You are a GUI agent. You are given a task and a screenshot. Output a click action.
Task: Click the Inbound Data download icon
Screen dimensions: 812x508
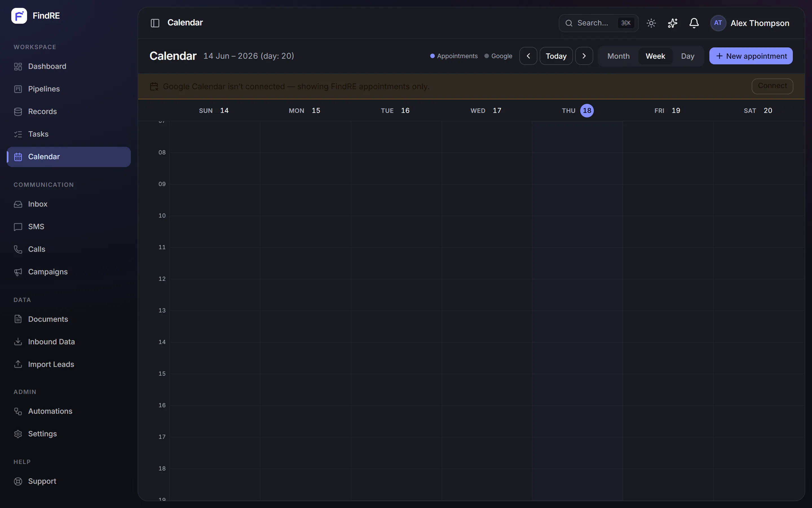pos(18,342)
